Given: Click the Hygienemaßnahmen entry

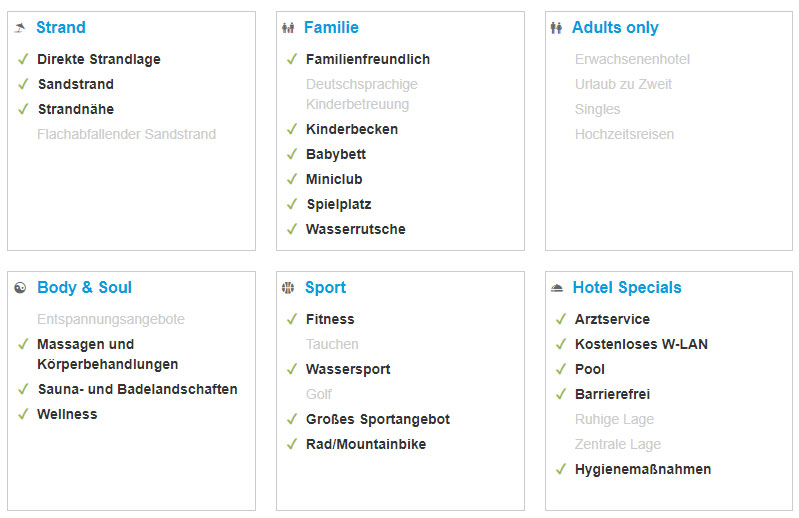Looking at the screenshot, I should (x=643, y=469).
